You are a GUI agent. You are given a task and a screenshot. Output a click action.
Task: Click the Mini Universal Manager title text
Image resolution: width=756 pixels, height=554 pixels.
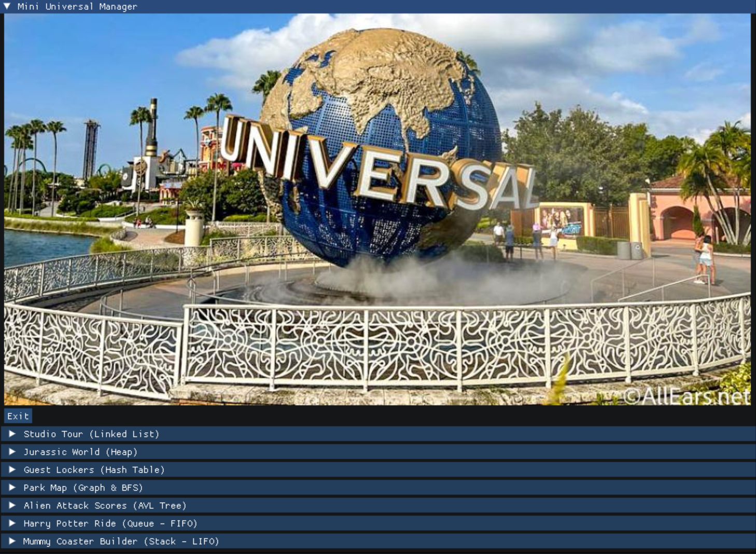[x=77, y=7]
